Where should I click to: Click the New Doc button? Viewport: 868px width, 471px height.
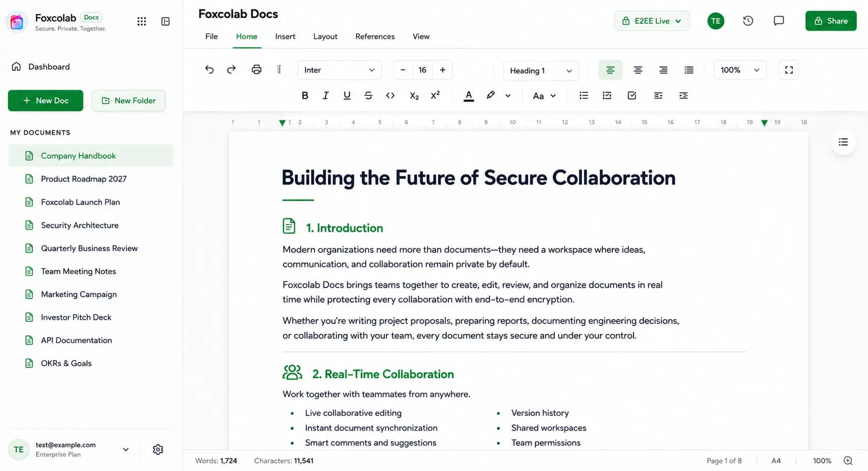pyautogui.click(x=45, y=101)
